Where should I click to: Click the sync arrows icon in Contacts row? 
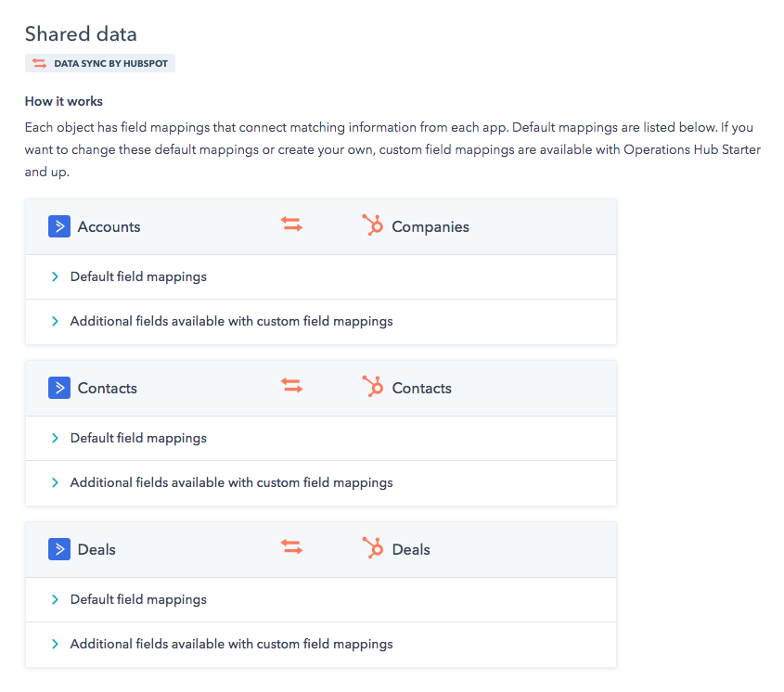[292, 387]
